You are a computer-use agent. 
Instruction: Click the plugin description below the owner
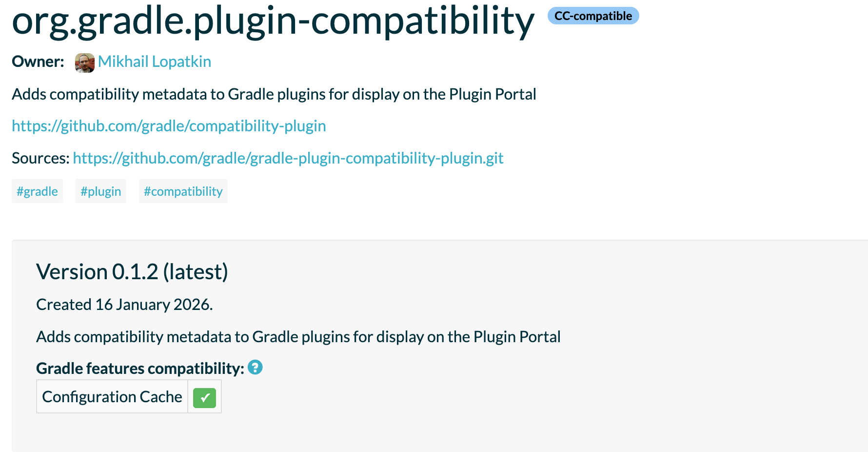tap(274, 94)
